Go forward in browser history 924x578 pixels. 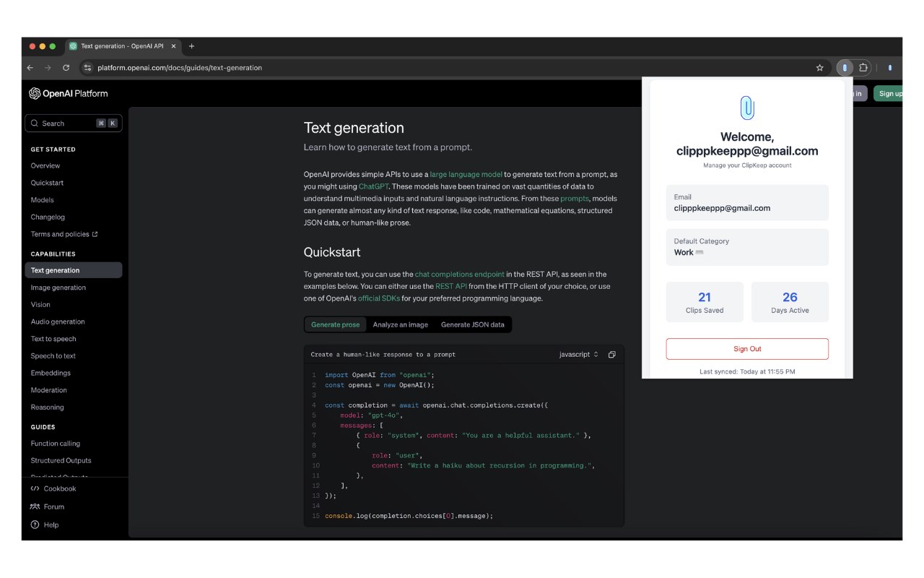(48, 68)
